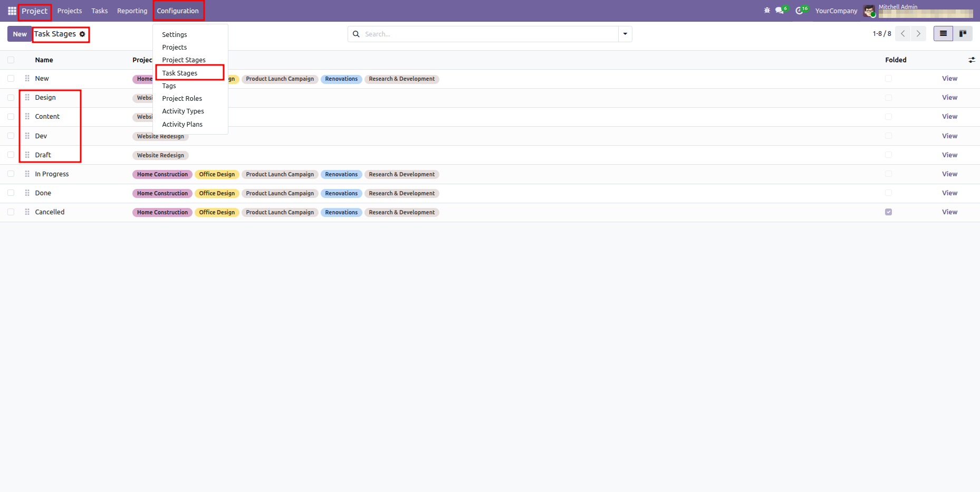Image resolution: width=980 pixels, height=492 pixels.
Task: Sort by the Name column header
Action: pos(44,60)
